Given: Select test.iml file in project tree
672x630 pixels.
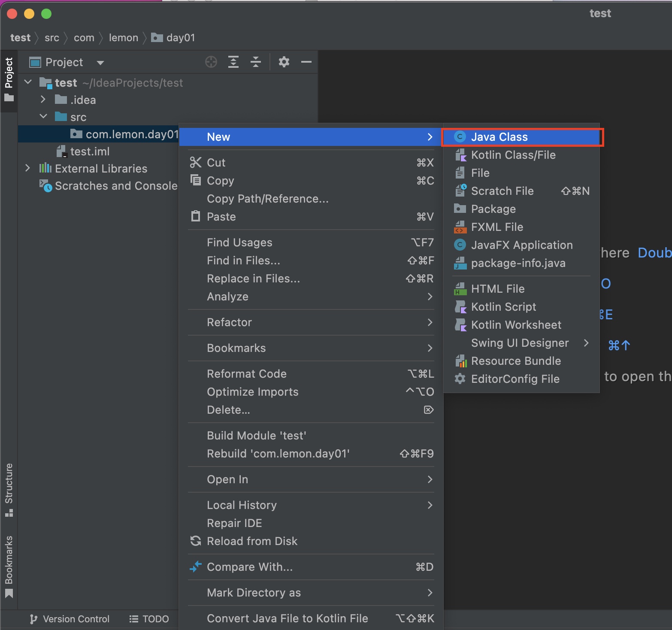Looking at the screenshot, I should pos(89,151).
